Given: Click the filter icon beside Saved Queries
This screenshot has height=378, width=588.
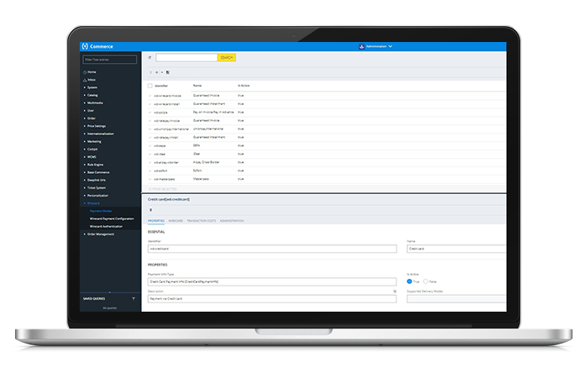Looking at the screenshot, I should pyautogui.click(x=134, y=298).
